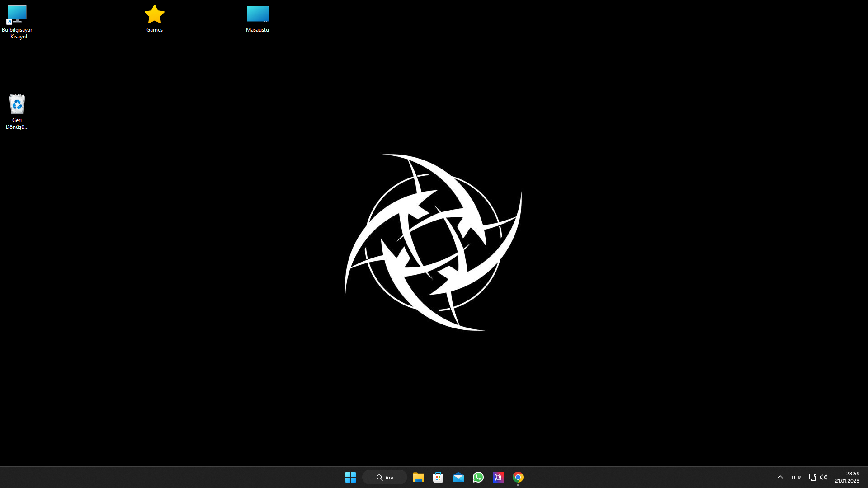Change the TUR input language

pos(796,478)
